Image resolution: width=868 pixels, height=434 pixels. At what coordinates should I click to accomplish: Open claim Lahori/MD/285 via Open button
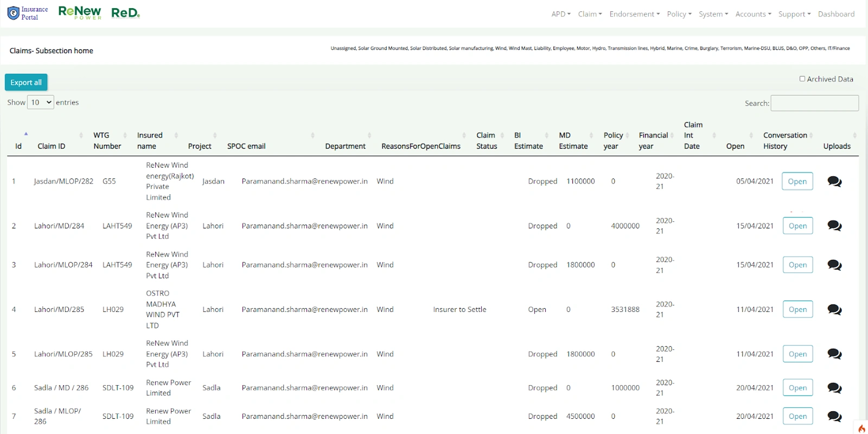797,309
